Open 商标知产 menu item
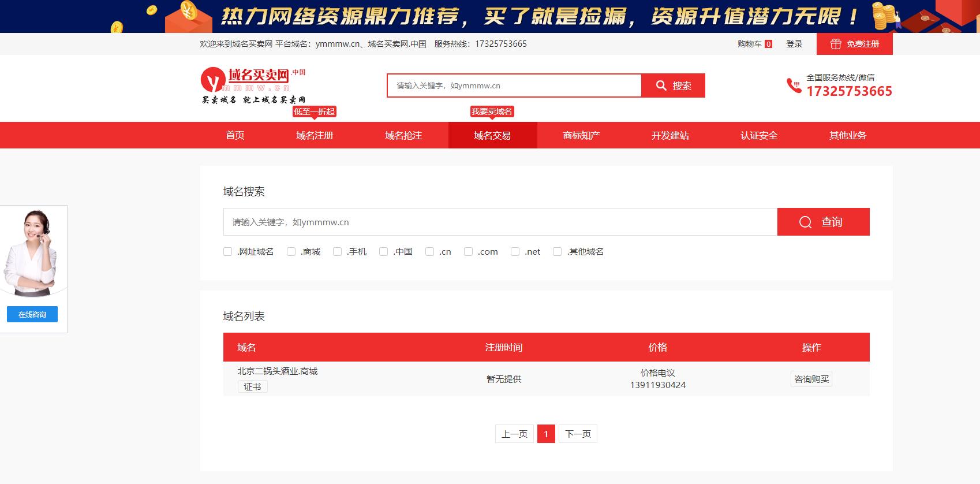The width and height of the screenshot is (980, 484). coord(581,135)
